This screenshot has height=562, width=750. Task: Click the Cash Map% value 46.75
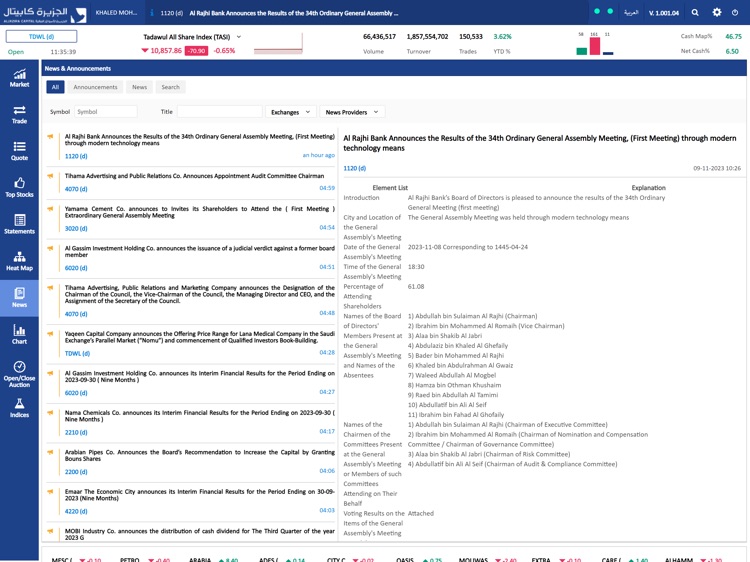tap(733, 36)
